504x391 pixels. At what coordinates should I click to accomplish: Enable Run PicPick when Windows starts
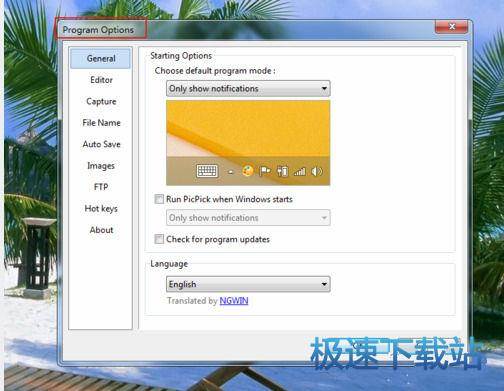tap(159, 199)
